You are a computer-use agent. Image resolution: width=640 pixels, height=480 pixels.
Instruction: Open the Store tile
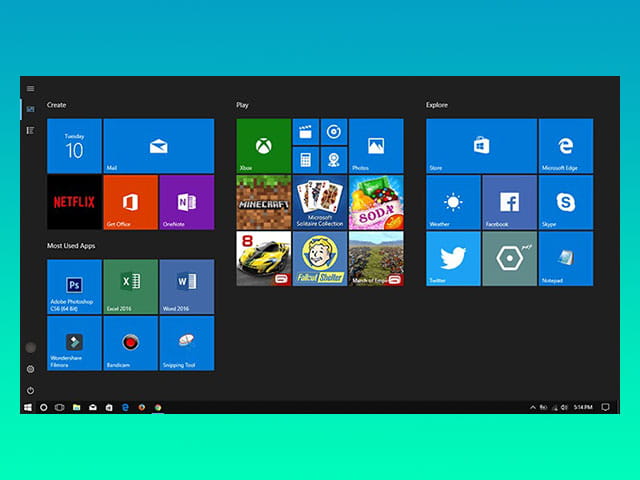point(482,146)
